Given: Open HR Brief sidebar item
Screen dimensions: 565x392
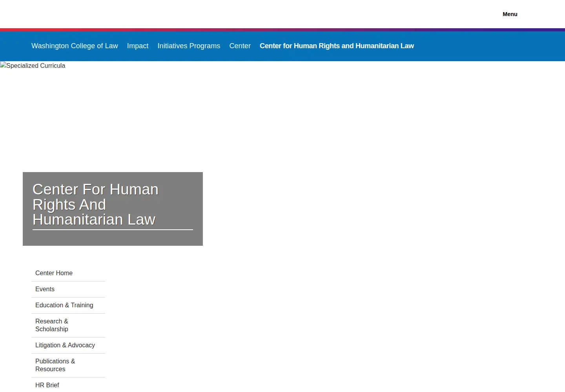Looking at the screenshot, I should 68,385.
